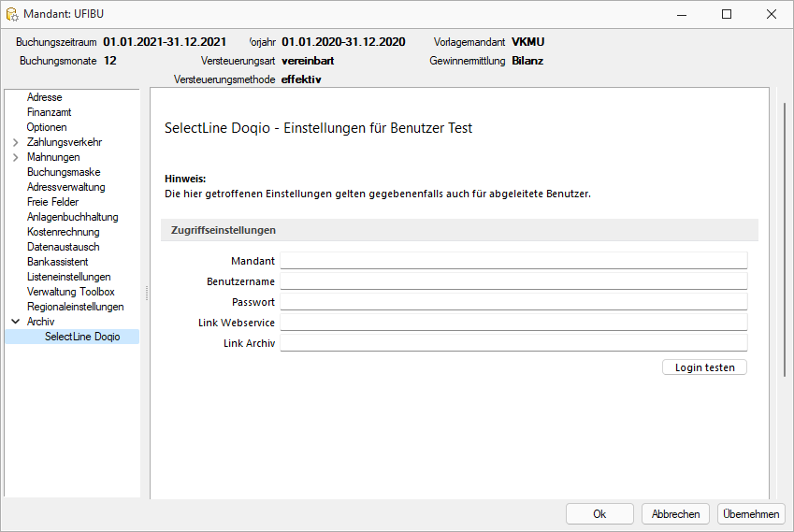This screenshot has width=794, height=532.
Task: Select the Mahnungen entry
Action: coord(53,157)
